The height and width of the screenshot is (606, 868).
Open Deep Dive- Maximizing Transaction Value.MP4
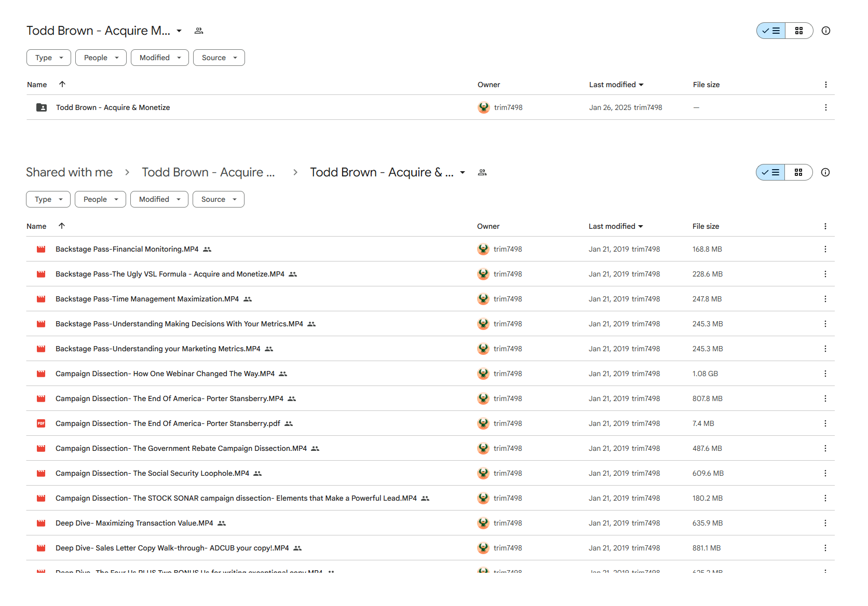[x=134, y=523]
